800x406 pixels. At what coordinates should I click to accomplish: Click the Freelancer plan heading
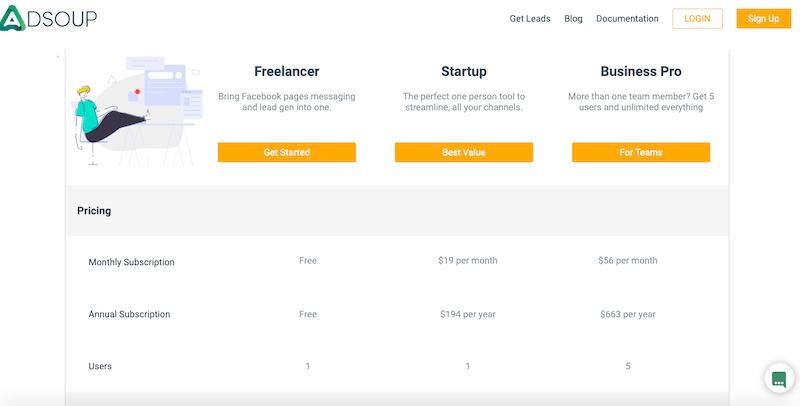click(x=287, y=71)
